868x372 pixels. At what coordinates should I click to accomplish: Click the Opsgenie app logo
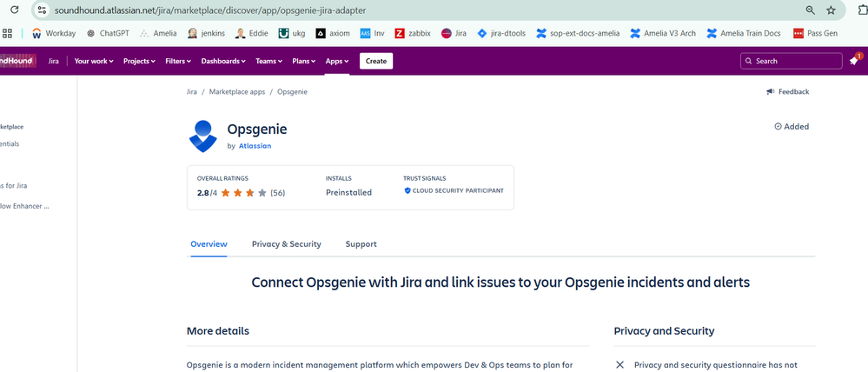coord(202,136)
